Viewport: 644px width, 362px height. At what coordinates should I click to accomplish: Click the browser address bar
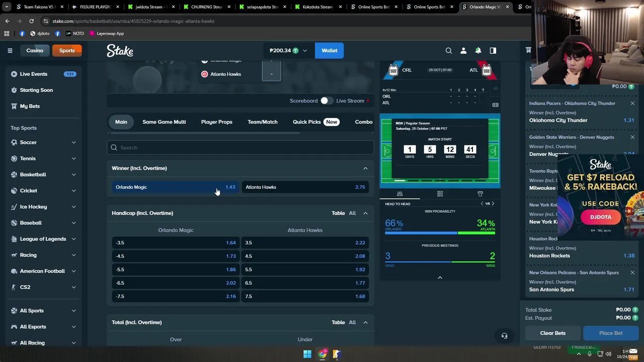[282, 21]
